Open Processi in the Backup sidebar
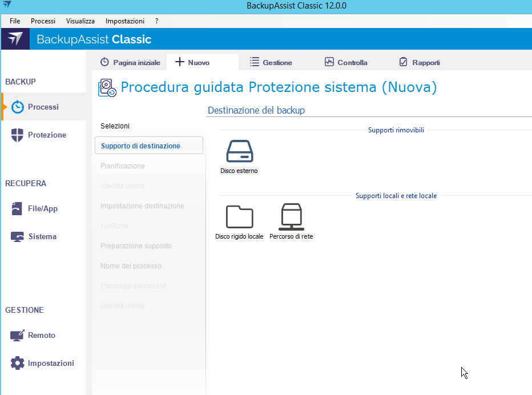532x395 pixels. [x=43, y=107]
